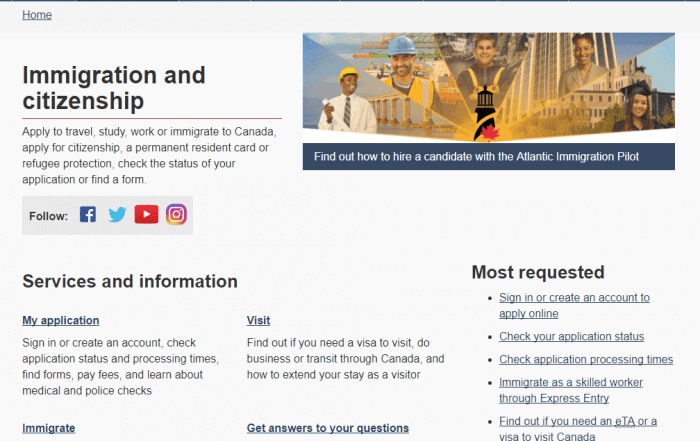Image resolution: width=700 pixels, height=441 pixels.
Task: Open the Twitter follow icon
Action: [117, 215]
